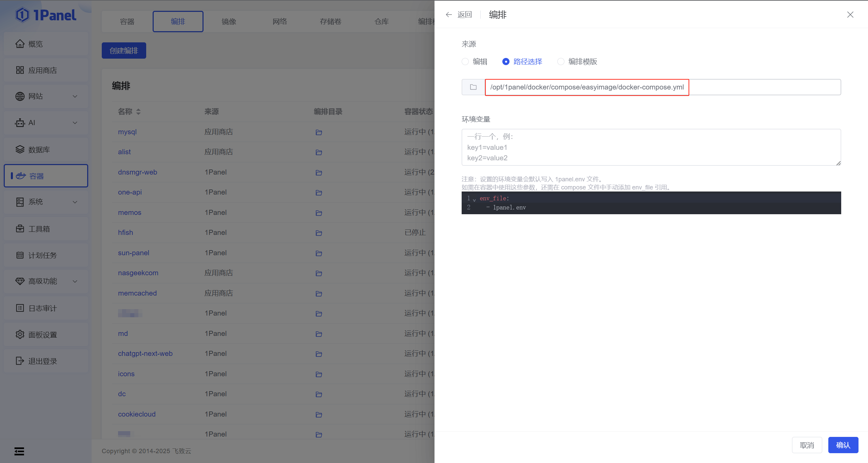Click the 取消 button

[x=807, y=445]
